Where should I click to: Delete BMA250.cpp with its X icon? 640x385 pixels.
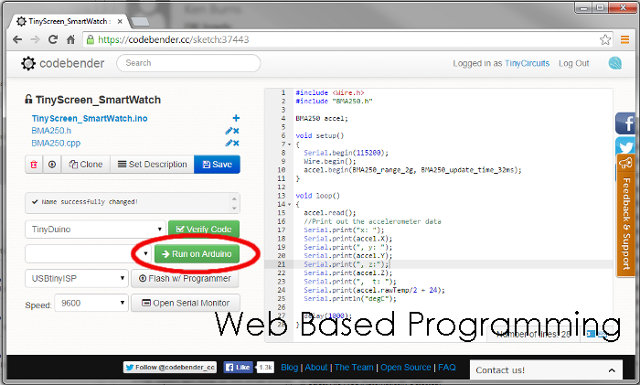point(236,143)
